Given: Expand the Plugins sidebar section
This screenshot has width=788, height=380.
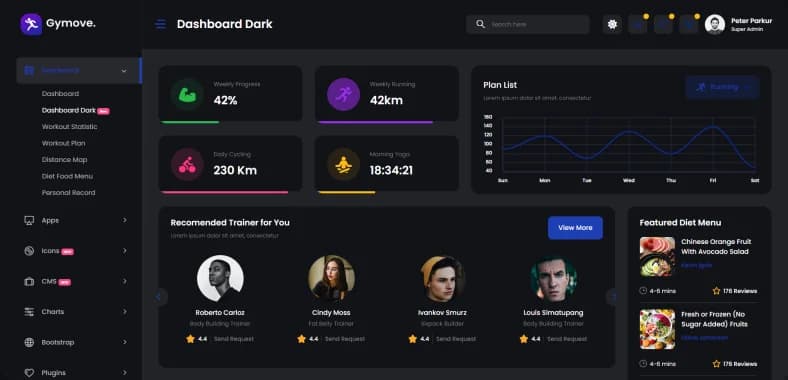Looking at the screenshot, I should (x=75, y=372).
